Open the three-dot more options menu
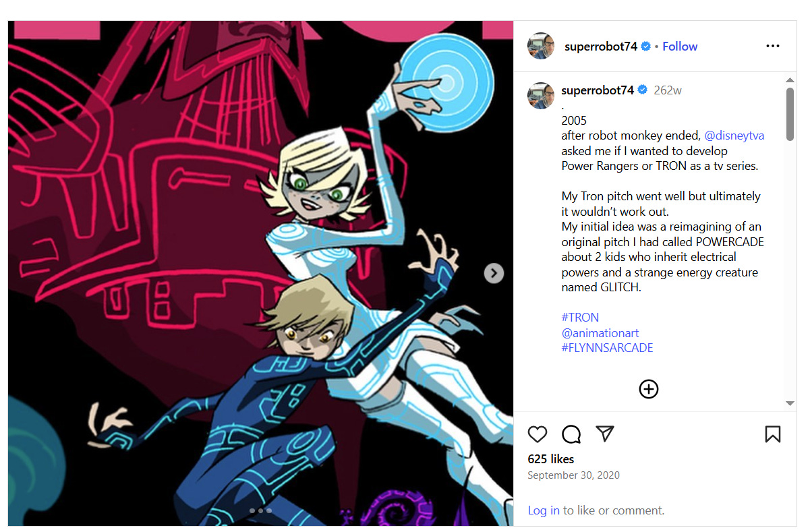Viewport: 810px width, 532px height. (773, 47)
